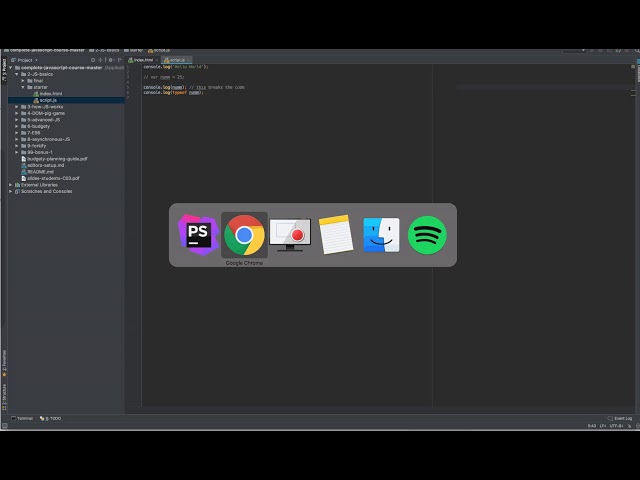Click the index.html file icon in tree

pyautogui.click(x=36, y=94)
